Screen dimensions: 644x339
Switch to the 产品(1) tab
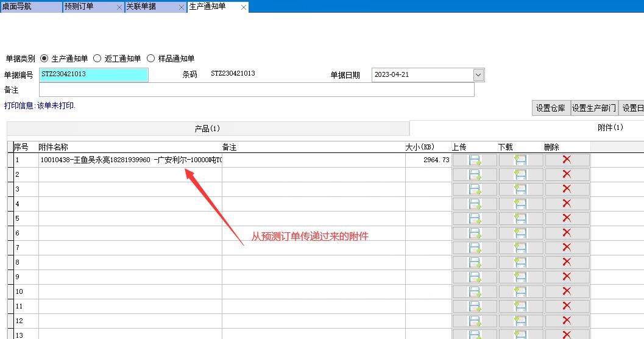click(x=207, y=129)
